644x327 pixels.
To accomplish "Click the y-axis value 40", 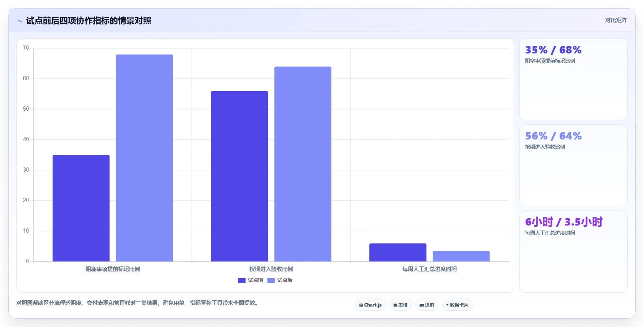I will click(x=26, y=139).
